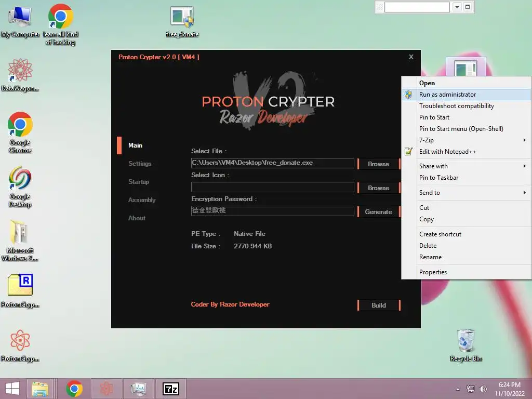The height and width of the screenshot is (399, 532).
Task: Launch Google Chrome desktop shortcut
Action: (x=20, y=132)
